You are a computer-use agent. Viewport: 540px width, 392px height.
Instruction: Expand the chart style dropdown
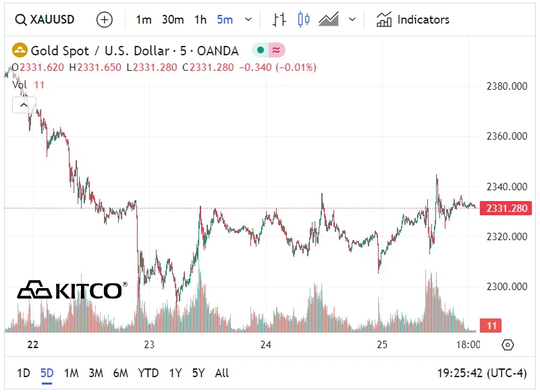click(352, 20)
